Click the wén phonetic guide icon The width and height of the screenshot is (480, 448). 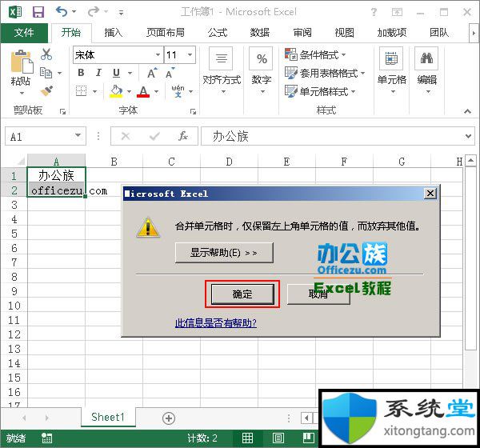178,91
